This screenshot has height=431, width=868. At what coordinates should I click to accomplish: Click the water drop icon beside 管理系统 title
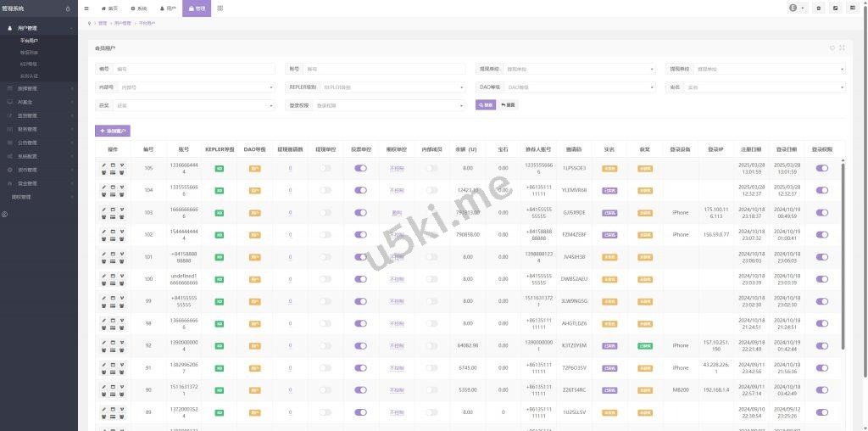(68, 8)
